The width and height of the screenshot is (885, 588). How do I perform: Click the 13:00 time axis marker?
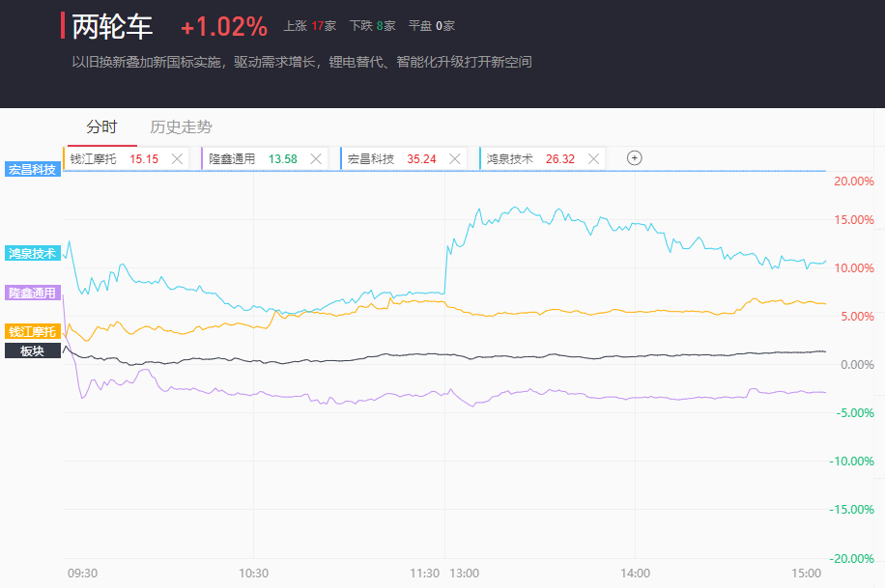tap(464, 574)
